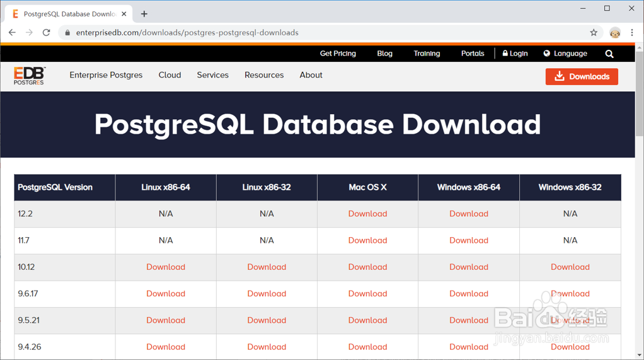Click the EDB Postgres logo
Image resolution: width=644 pixels, height=360 pixels.
pos(30,76)
